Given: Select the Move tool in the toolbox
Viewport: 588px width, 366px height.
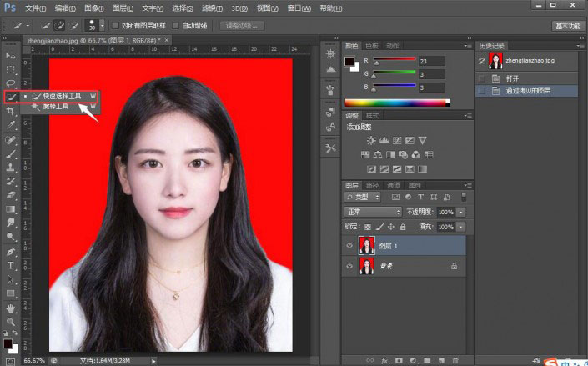Looking at the screenshot, I should click(11, 55).
